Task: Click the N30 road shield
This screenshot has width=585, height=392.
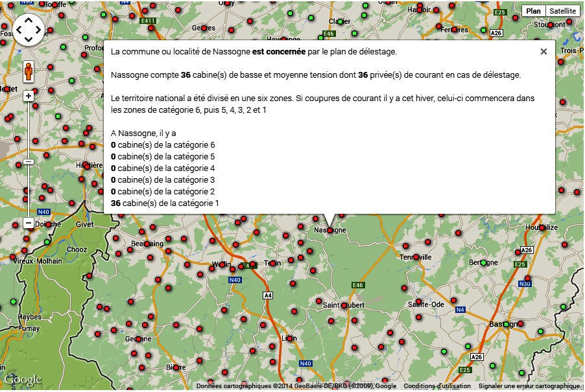Action: pyautogui.click(x=525, y=284)
